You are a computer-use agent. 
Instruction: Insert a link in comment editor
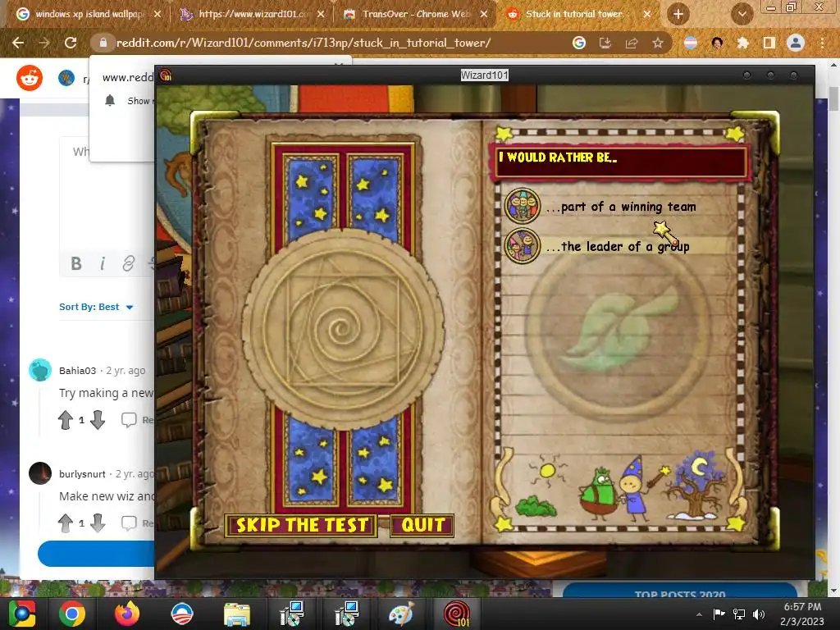point(129,263)
